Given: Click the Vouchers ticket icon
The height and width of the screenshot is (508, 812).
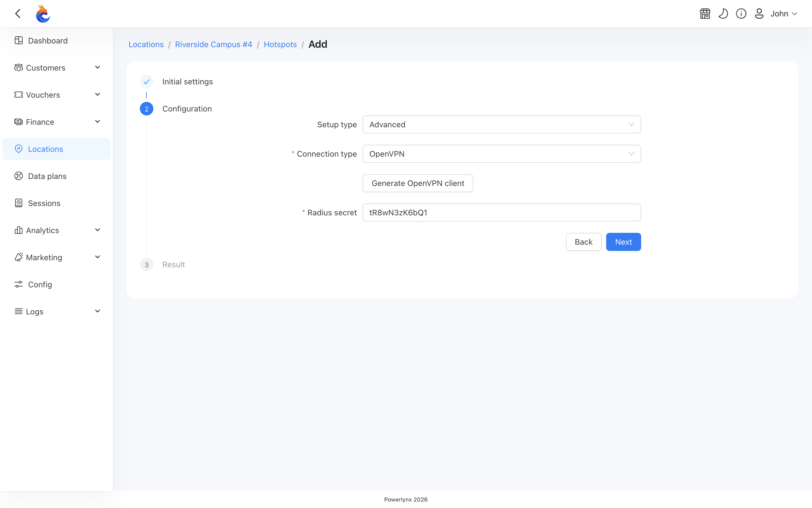Looking at the screenshot, I should pos(18,95).
